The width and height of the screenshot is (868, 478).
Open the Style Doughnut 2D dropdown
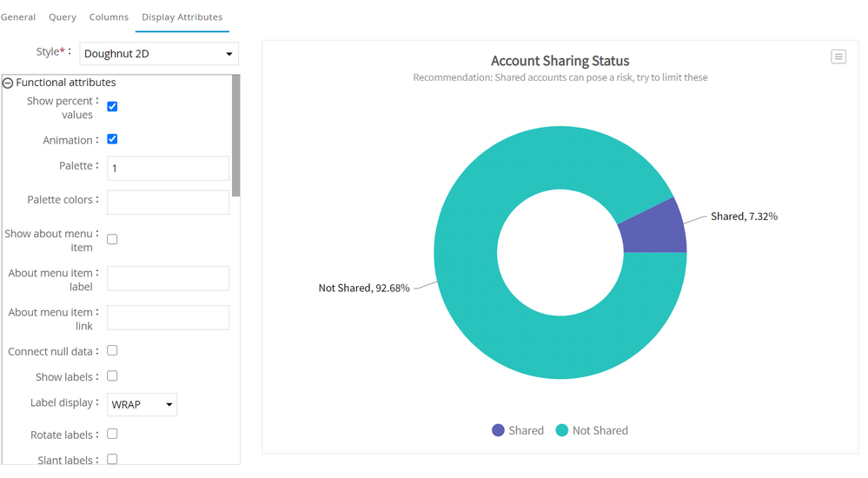click(159, 54)
